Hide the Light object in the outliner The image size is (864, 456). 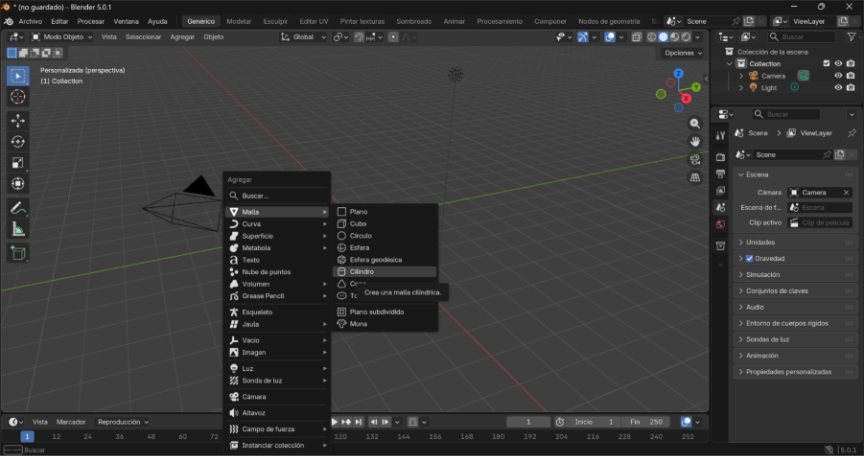[839, 87]
